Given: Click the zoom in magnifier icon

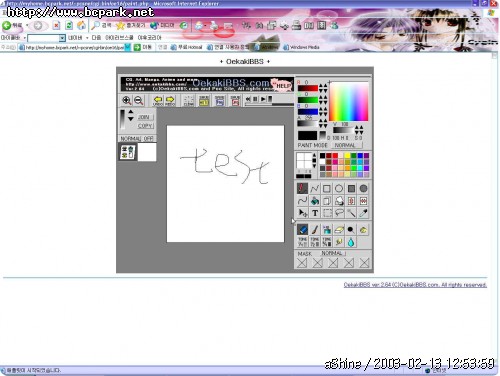Looking at the screenshot, I should [127, 100].
